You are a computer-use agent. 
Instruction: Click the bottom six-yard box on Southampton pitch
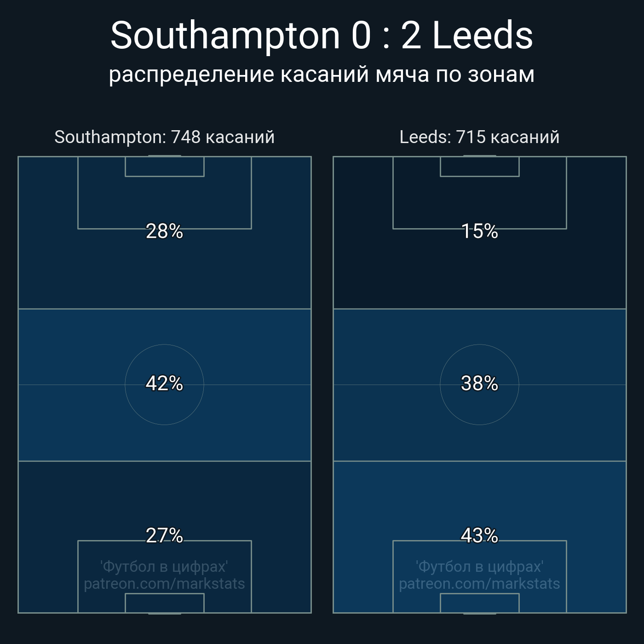[x=164, y=603]
